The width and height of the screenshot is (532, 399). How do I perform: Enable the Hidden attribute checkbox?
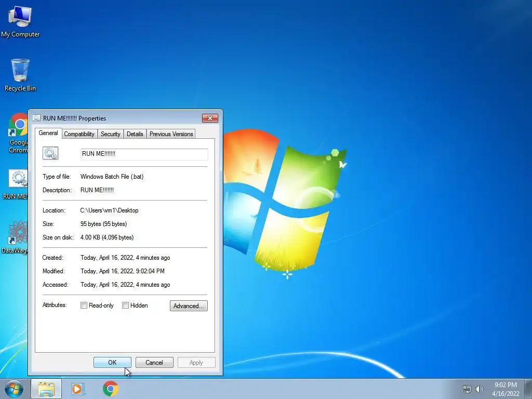point(126,305)
